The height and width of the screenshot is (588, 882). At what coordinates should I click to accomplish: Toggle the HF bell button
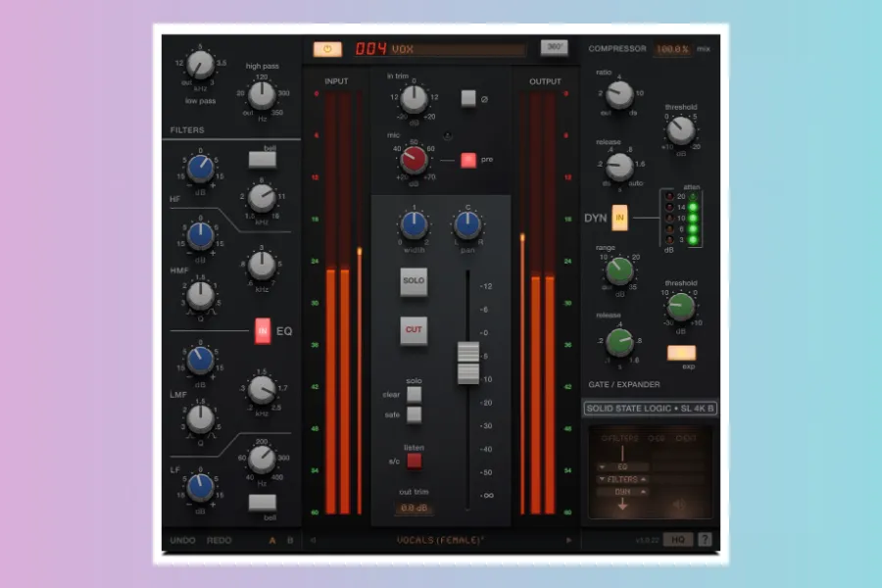click(262, 158)
